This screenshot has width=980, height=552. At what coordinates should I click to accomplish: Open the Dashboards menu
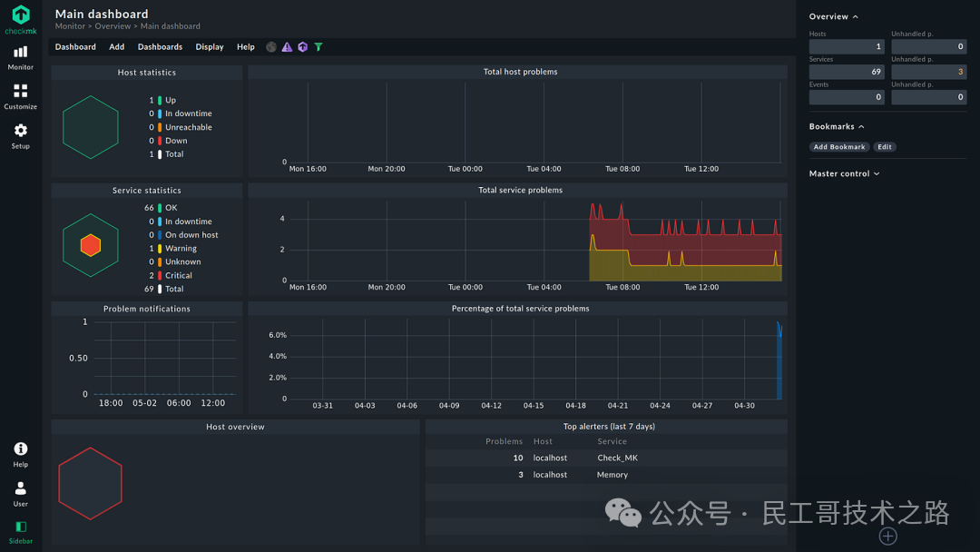160,47
